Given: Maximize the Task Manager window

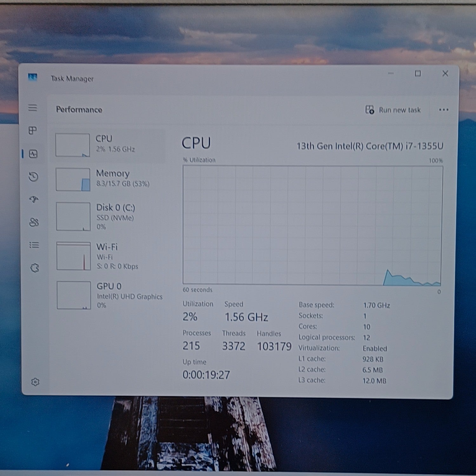Looking at the screenshot, I should (418, 73).
